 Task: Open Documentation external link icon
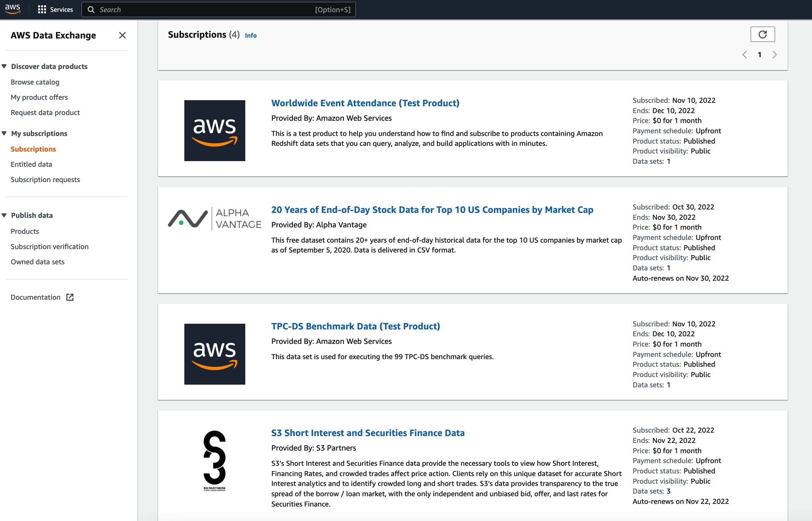pos(70,297)
